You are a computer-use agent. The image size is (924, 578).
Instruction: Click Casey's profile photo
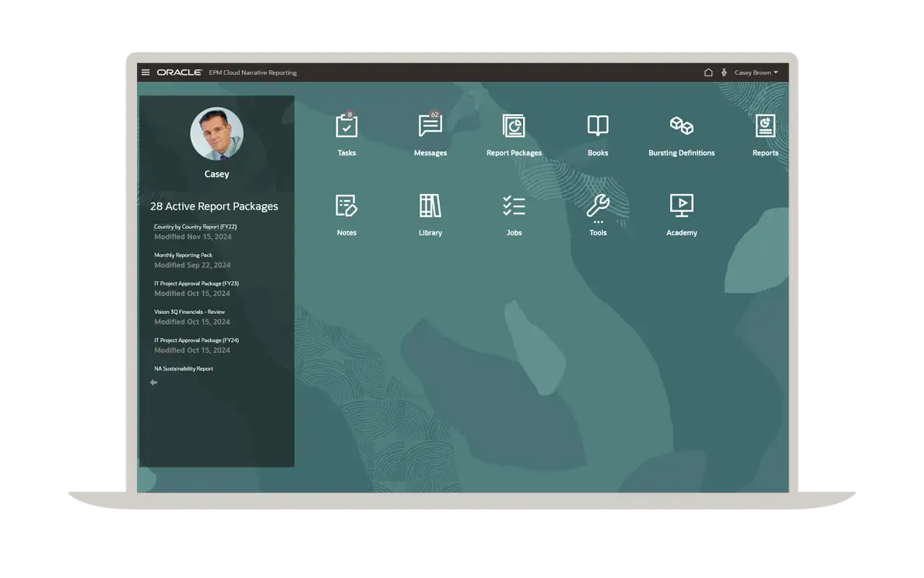(216, 134)
